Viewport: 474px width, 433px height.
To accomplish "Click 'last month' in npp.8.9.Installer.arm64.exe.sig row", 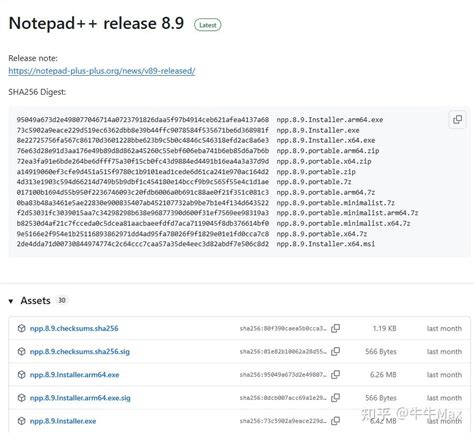I will coord(444,398).
